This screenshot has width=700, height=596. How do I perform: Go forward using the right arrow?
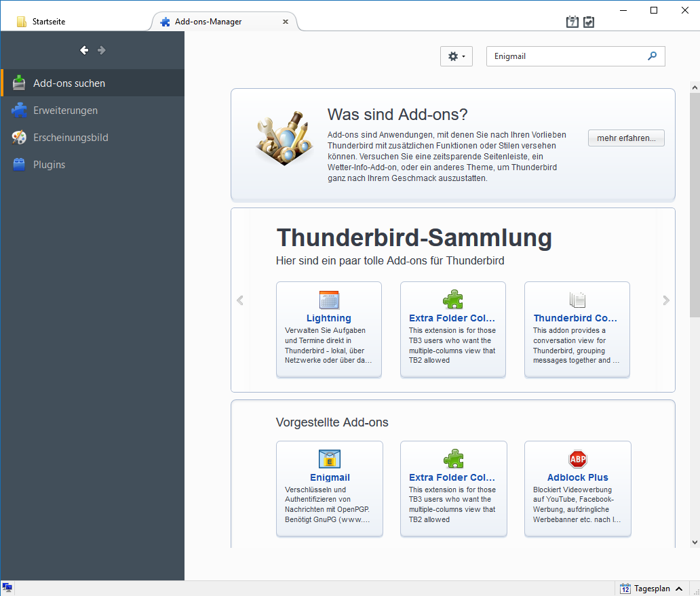[101, 50]
